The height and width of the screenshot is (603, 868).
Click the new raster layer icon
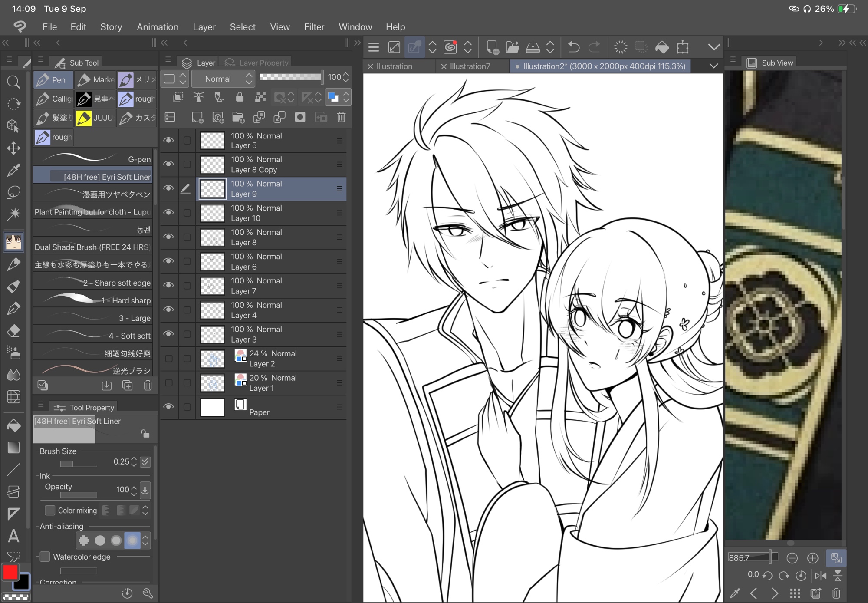[x=197, y=117]
